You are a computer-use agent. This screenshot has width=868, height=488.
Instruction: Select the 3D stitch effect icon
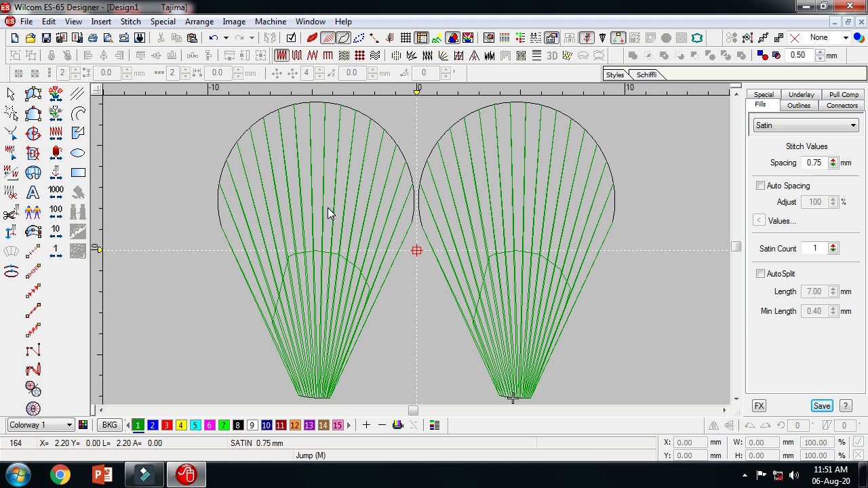click(552, 56)
